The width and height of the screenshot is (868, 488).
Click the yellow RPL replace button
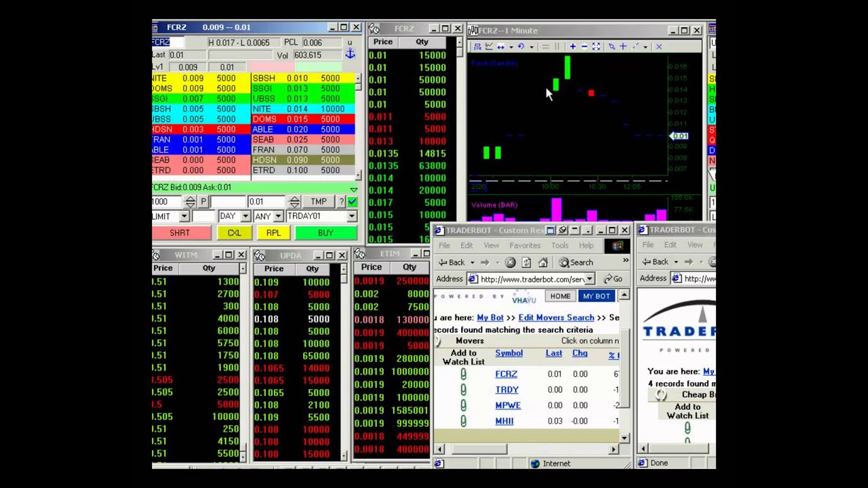pos(273,233)
